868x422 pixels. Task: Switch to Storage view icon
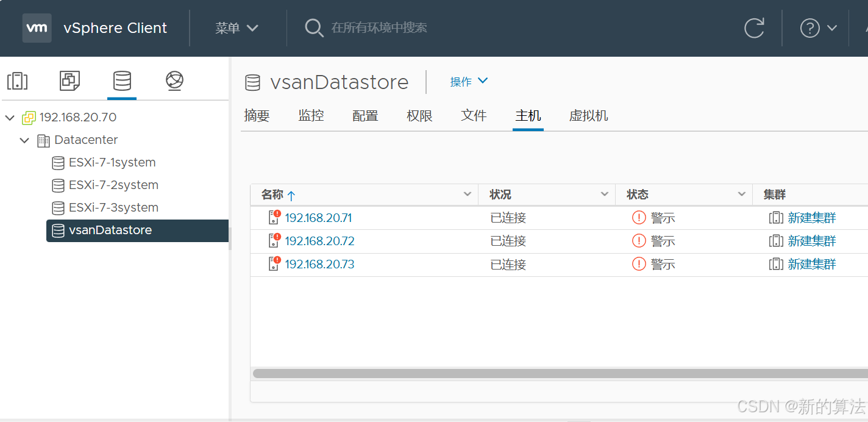[x=122, y=80]
